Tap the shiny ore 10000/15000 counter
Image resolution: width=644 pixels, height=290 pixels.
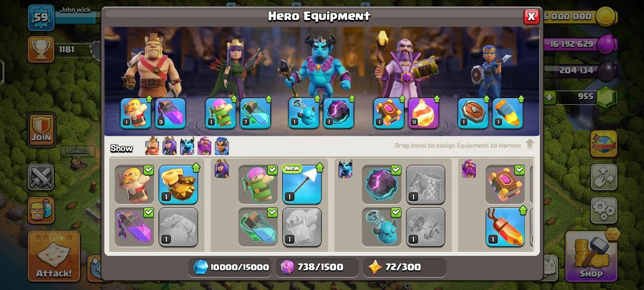tap(231, 267)
